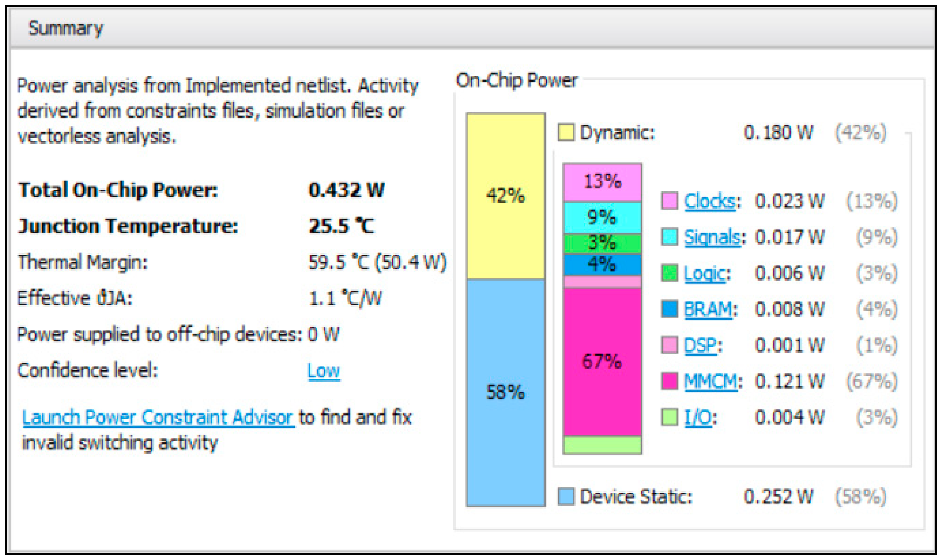Launch Power Constraint Advisor
The image size is (943, 560).
coord(158,418)
